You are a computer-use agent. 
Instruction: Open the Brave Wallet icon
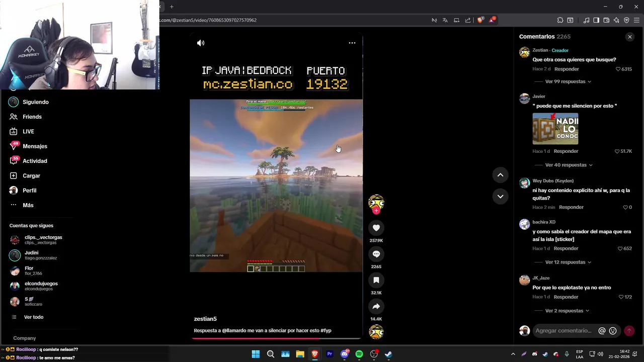pyautogui.click(x=606, y=20)
